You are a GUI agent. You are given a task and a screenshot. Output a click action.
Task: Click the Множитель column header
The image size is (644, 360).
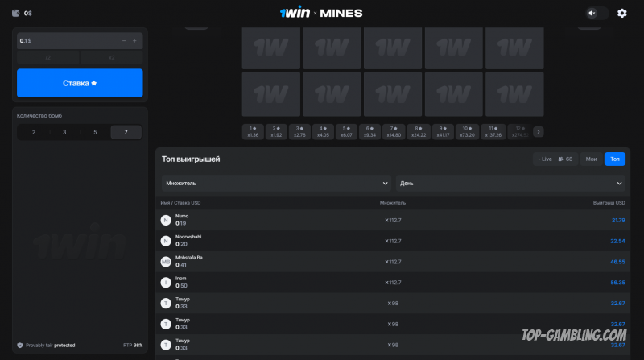tap(393, 203)
